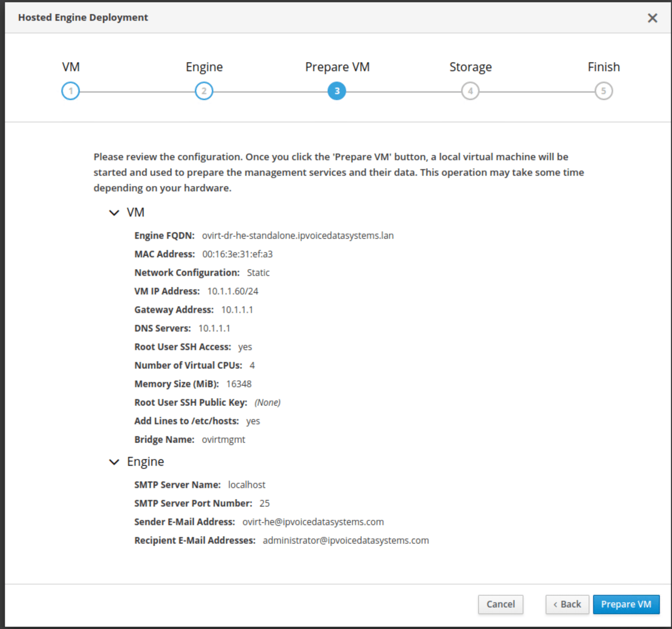Image resolution: width=672 pixels, height=629 pixels.
Task: Select the active step 3 circle
Action: (337, 91)
